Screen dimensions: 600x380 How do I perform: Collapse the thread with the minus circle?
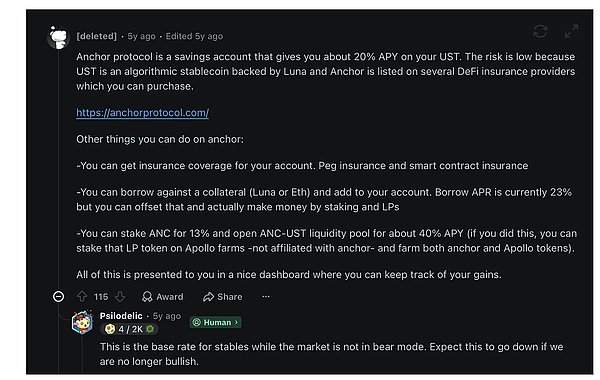coord(59,297)
